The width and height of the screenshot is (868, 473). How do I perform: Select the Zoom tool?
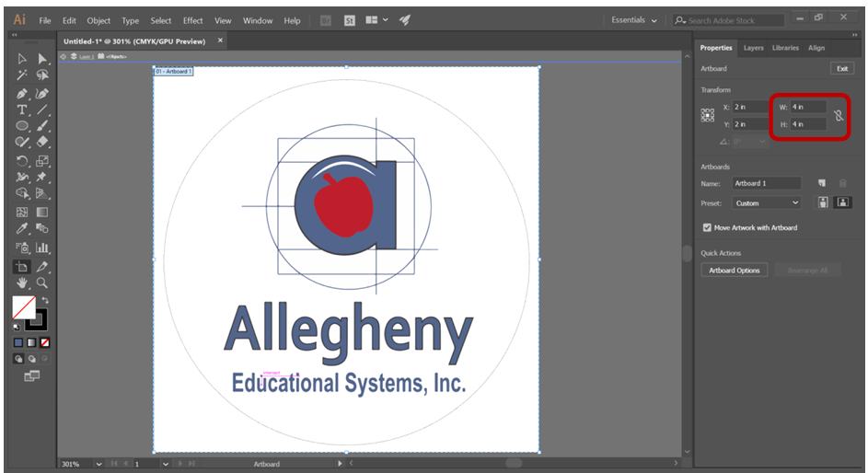pyautogui.click(x=42, y=283)
